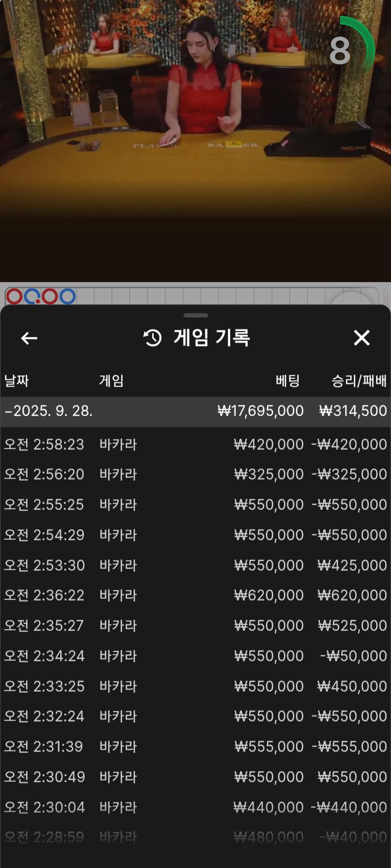
Task: Collapse the 2025. 9. 28. date group
Action: tap(49, 411)
